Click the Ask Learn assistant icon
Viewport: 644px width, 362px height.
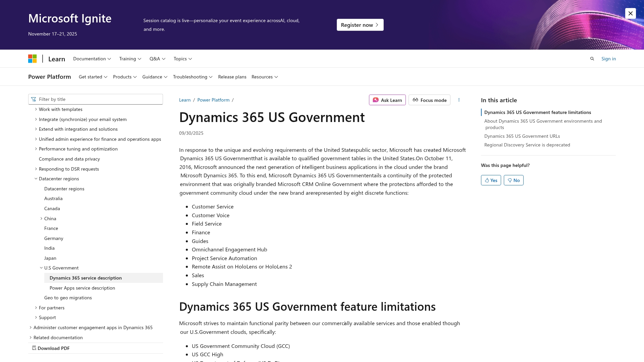(x=376, y=100)
